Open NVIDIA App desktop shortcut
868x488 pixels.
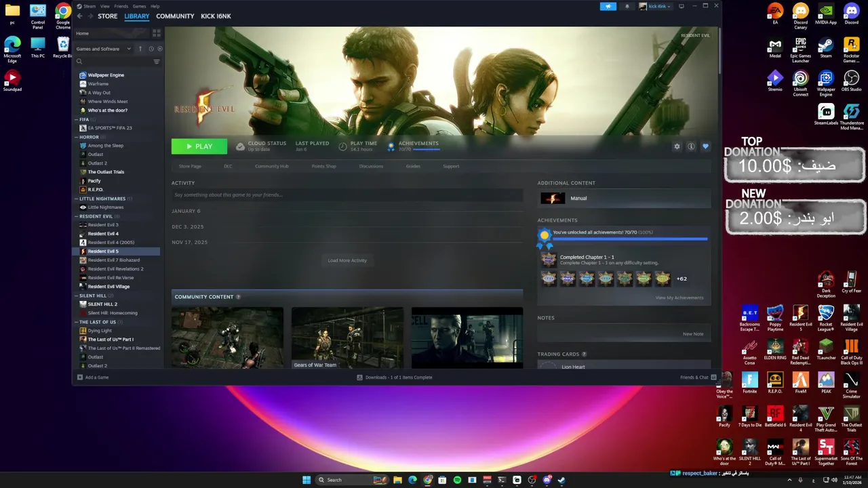click(826, 14)
